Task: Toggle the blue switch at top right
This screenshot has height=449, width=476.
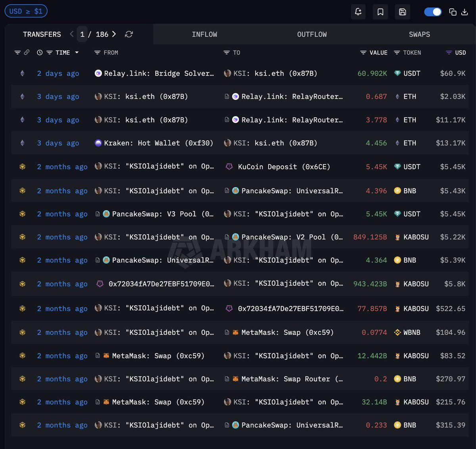Action: (x=433, y=12)
